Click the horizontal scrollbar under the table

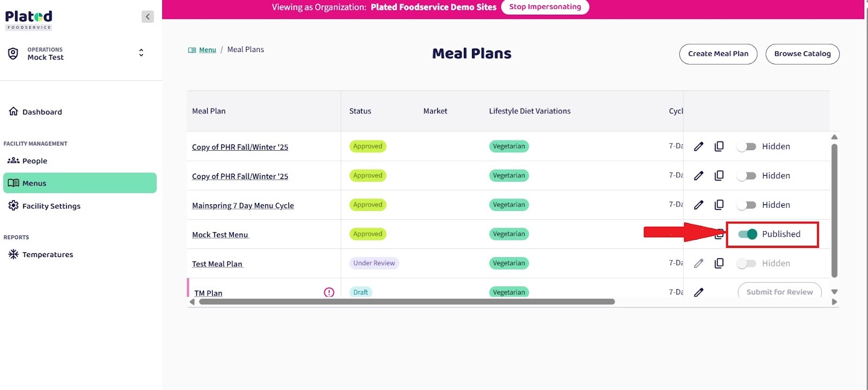(x=407, y=302)
